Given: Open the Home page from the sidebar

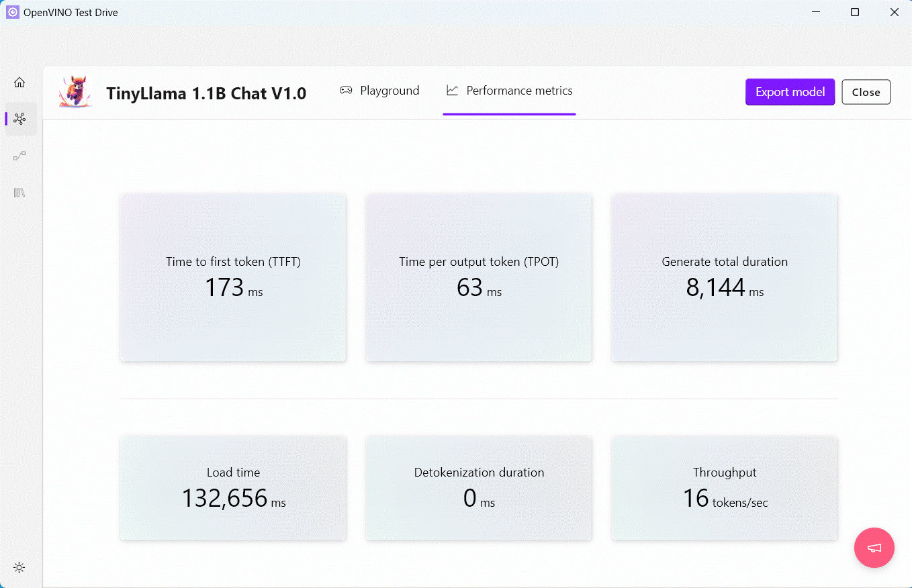Looking at the screenshot, I should click(19, 81).
